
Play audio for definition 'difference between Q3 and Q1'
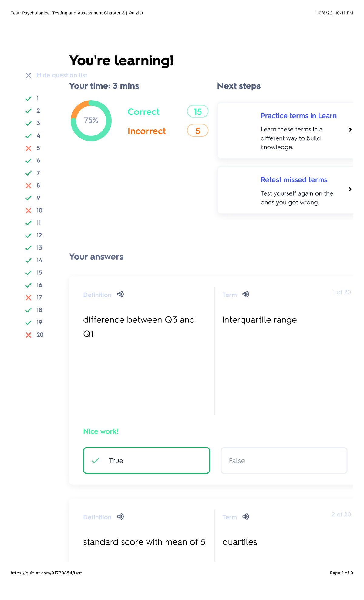[120, 294]
